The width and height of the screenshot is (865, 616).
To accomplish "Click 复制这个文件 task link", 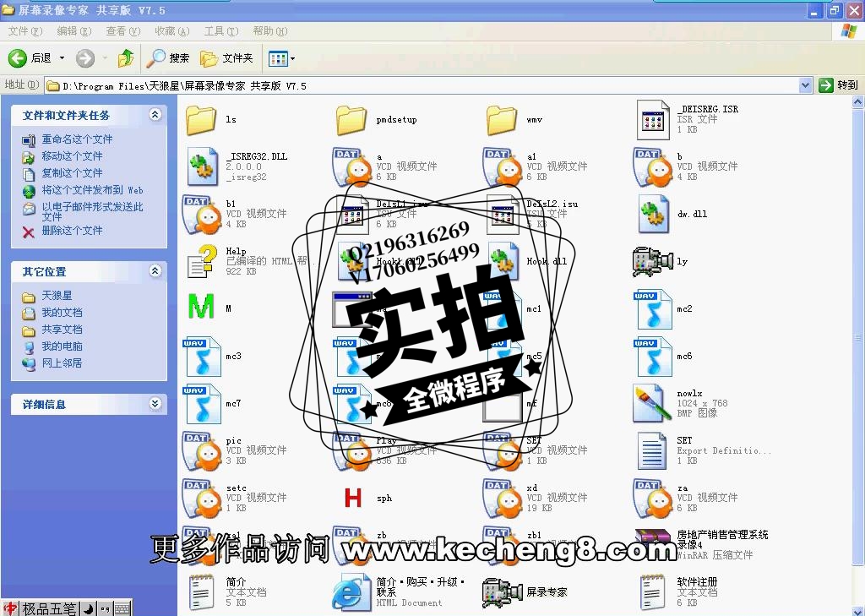I will point(73,173).
